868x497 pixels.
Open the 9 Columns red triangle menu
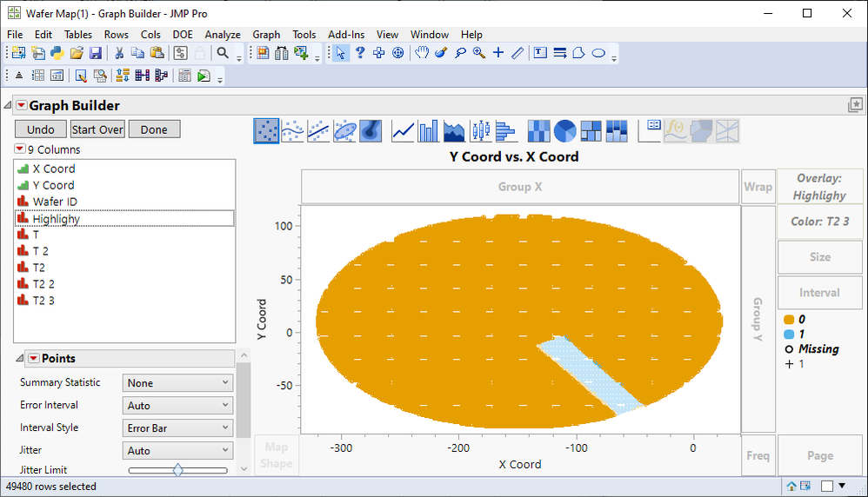click(x=19, y=149)
